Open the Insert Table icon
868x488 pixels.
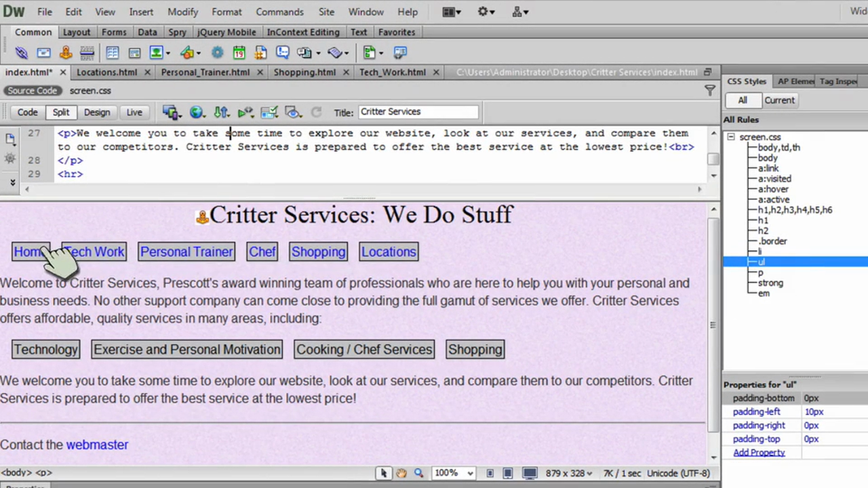(x=113, y=53)
